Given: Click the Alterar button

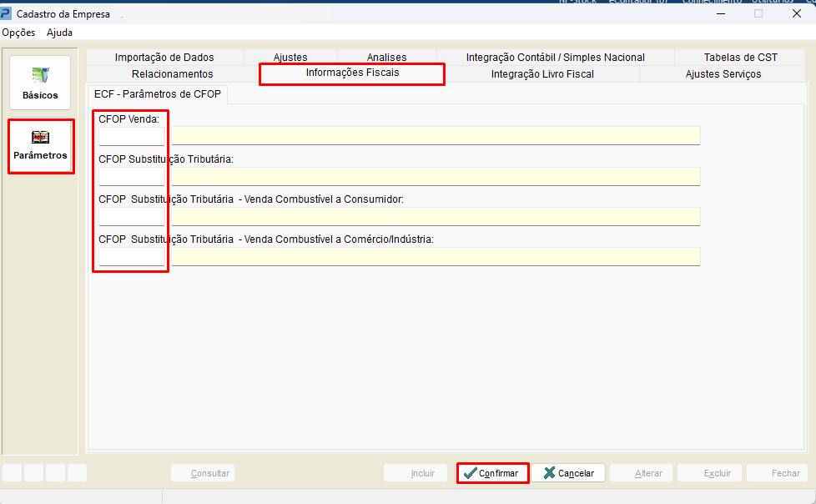Looking at the screenshot, I should tap(641, 473).
